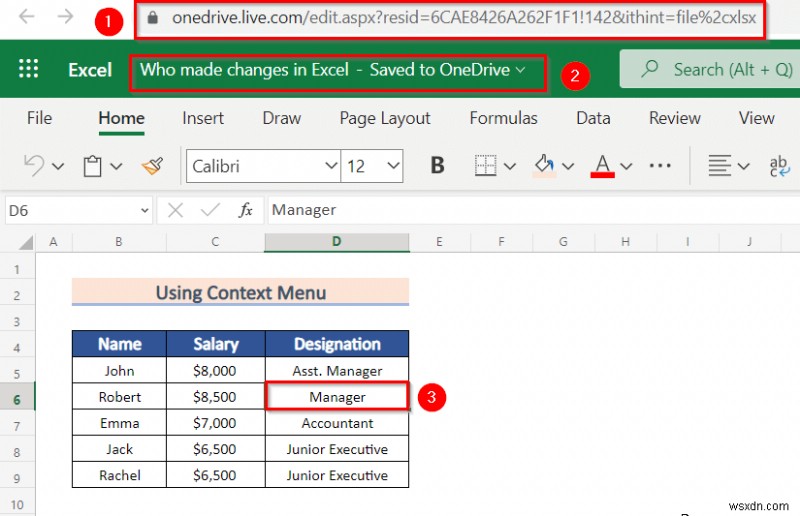Expand the Borders dropdown arrow
Screen dimensions: 800x516
click(x=510, y=166)
